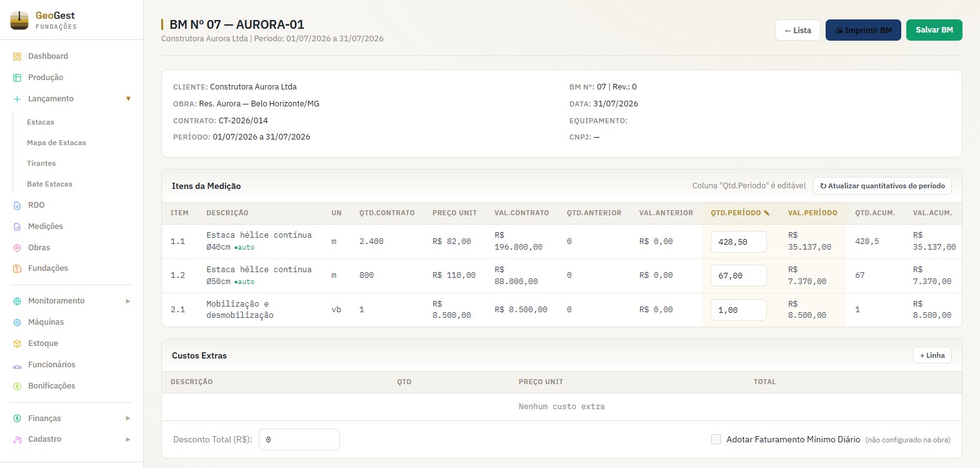The image size is (980, 468).
Task: Click description 'Estaca hélice contínua Ø50cm'
Action: (259, 275)
